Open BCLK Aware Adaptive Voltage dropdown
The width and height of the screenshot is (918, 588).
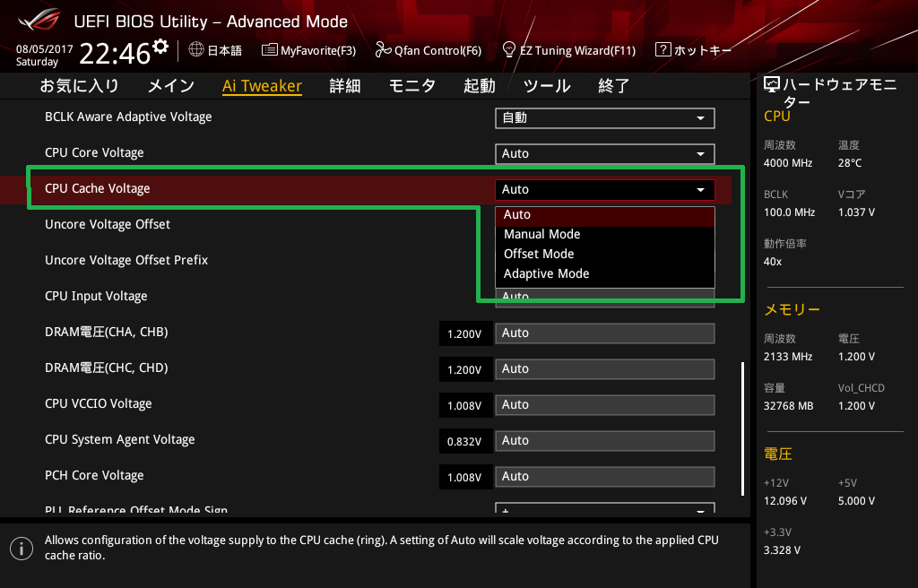(x=605, y=117)
